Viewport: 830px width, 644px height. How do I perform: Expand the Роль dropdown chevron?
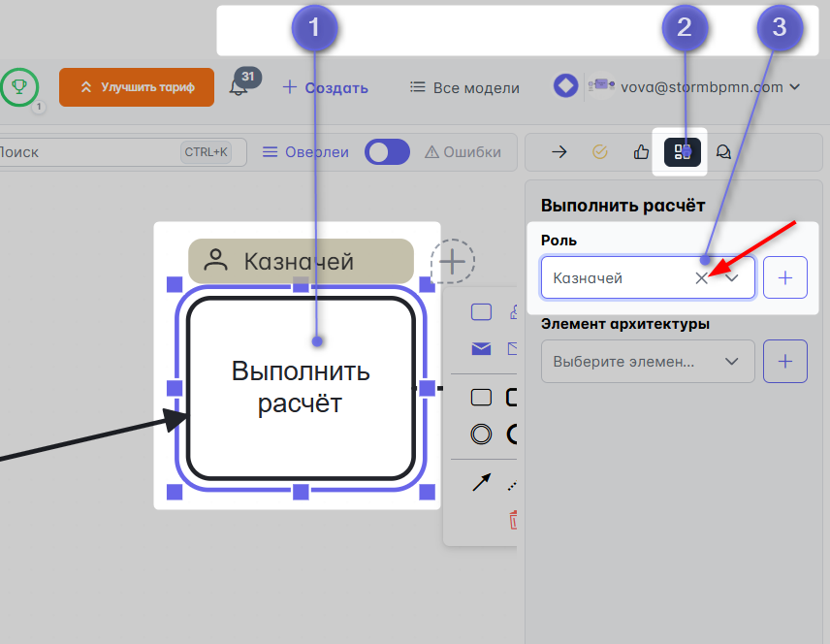pyautogui.click(x=732, y=278)
